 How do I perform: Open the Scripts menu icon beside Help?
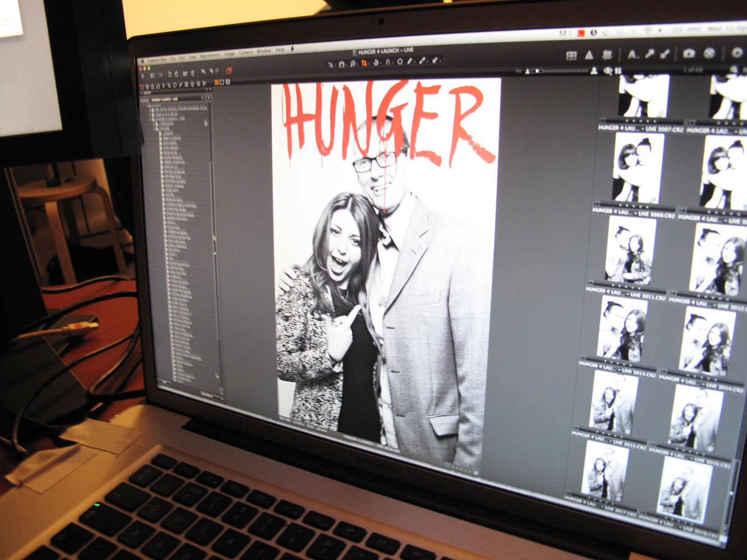pyautogui.click(x=292, y=49)
